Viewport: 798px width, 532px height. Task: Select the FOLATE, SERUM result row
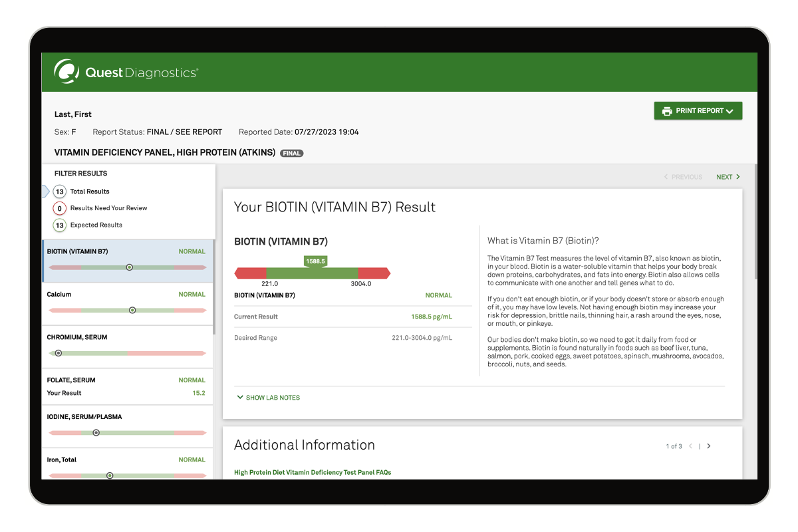click(x=128, y=387)
